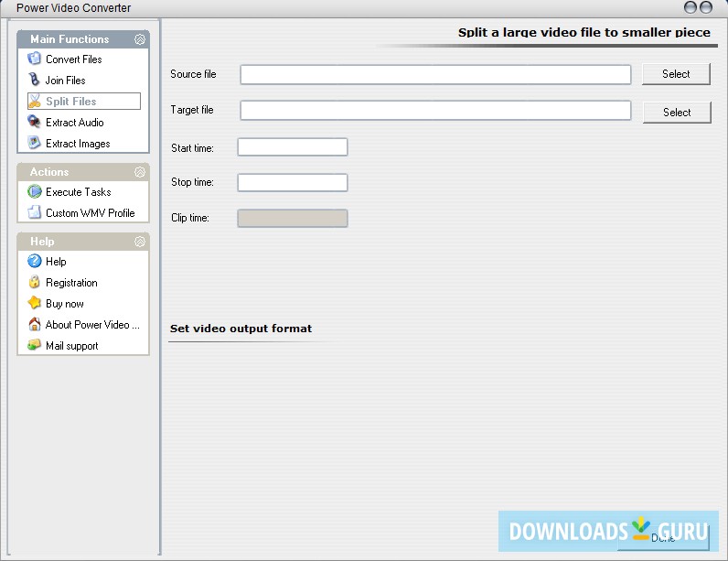Click Select button for Target file
728x561 pixels.
click(677, 112)
